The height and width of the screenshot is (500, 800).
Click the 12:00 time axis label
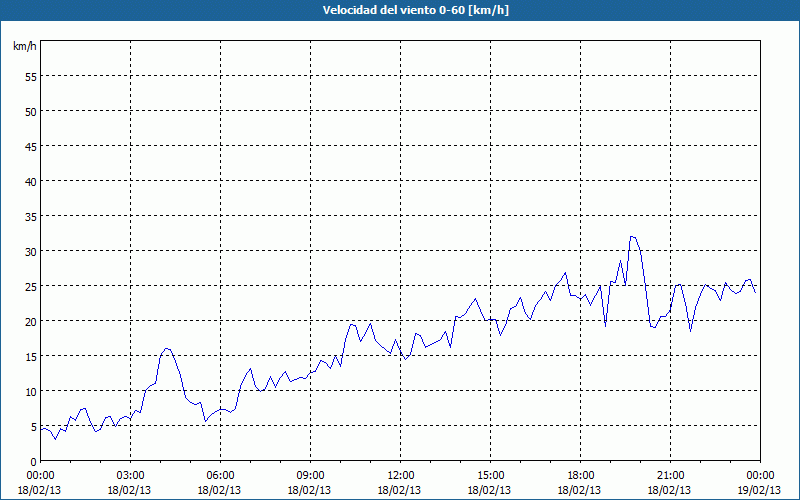[x=401, y=476]
